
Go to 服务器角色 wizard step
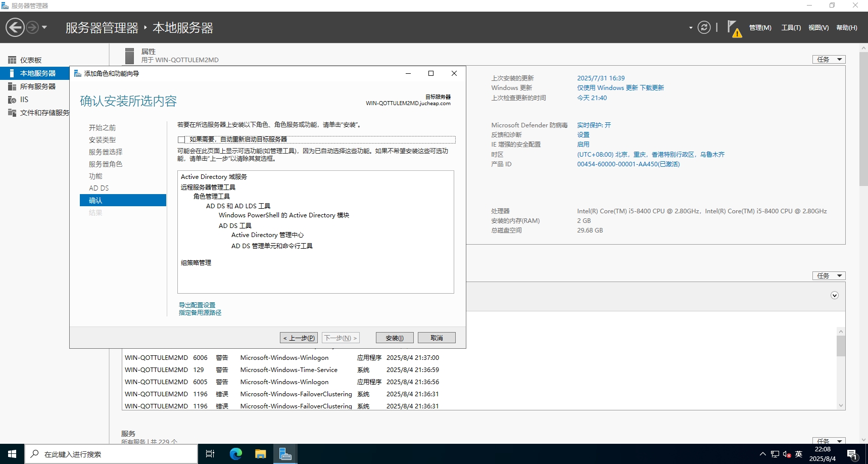pos(106,164)
